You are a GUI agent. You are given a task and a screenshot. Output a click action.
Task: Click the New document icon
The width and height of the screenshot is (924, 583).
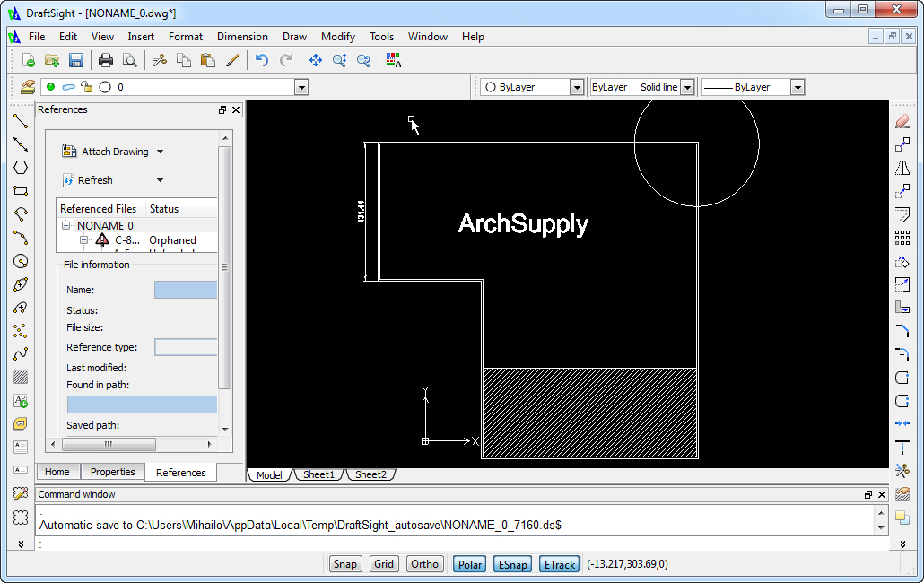point(28,60)
